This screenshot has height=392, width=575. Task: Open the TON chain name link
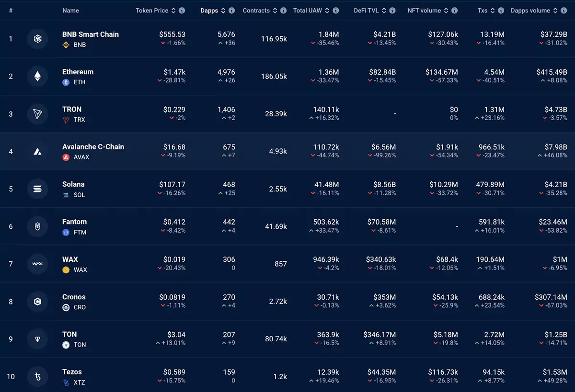[x=69, y=334]
